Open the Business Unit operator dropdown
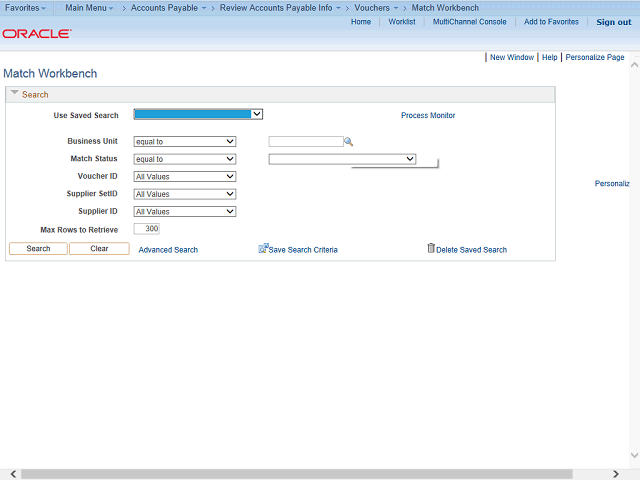This screenshot has width=640, height=480. click(184, 142)
